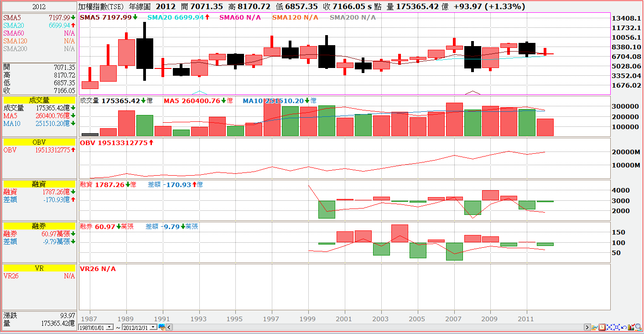This screenshot has height=334, width=644.
Task: Click the expand outward-arrows icon
Action: point(617,327)
